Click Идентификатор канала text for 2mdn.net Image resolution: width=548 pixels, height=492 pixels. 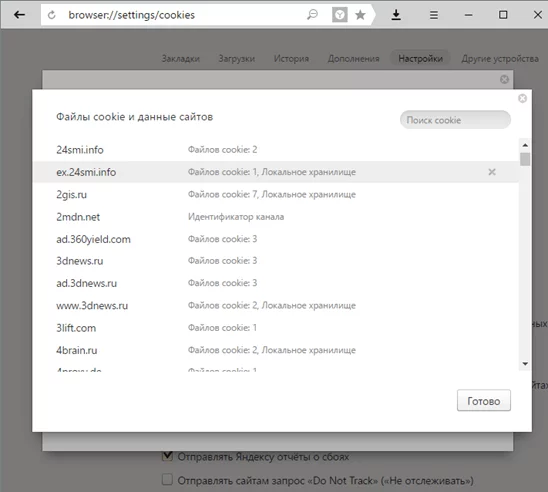click(x=236, y=217)
